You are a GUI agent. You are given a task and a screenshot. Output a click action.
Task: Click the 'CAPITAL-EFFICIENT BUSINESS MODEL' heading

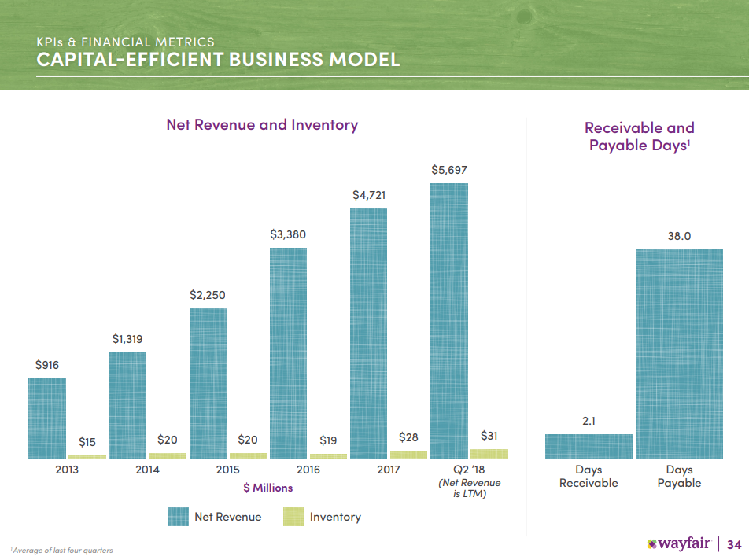218,60
